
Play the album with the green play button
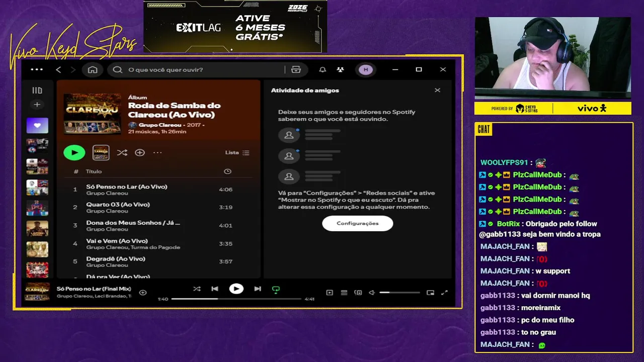point(74,152)
